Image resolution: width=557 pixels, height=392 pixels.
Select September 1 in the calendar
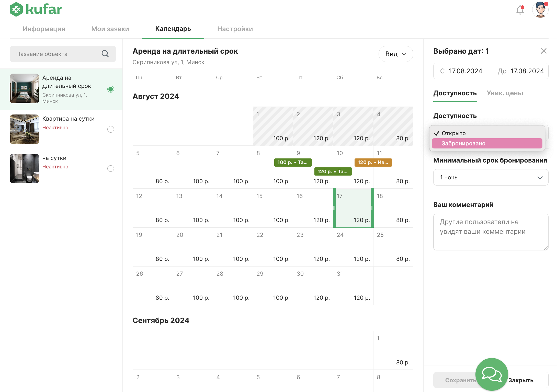point(393,350)
